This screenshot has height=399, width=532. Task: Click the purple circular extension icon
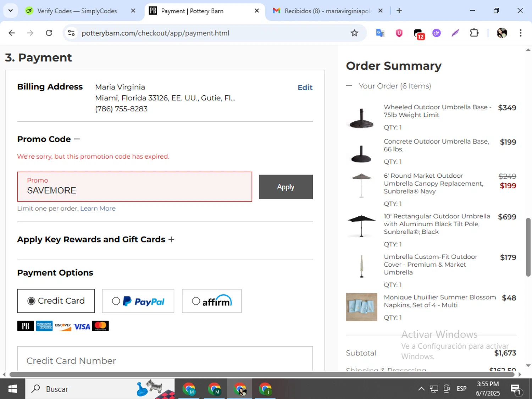[437, 33]
